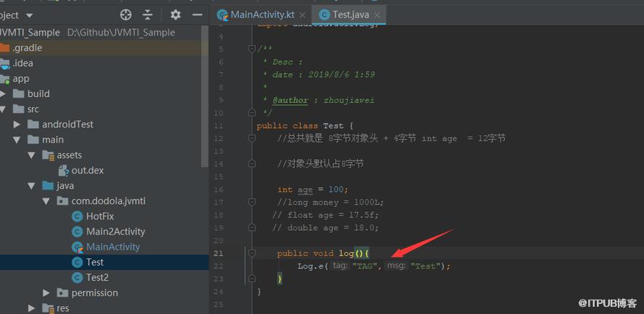Click the "Test" string in Log.e call
This screenshot has width=644, height=314.
tap(425, 266)
